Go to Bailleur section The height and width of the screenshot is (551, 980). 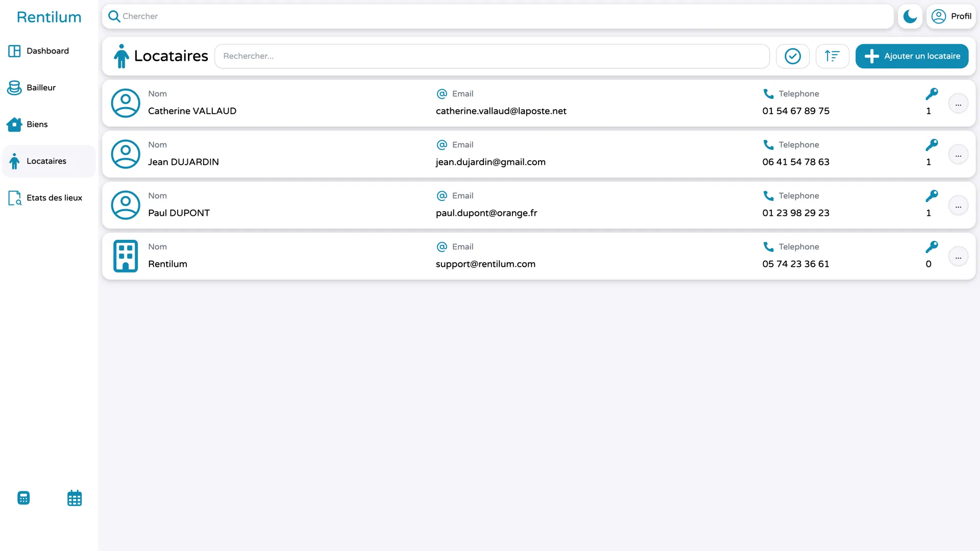(x=49, y=88)
